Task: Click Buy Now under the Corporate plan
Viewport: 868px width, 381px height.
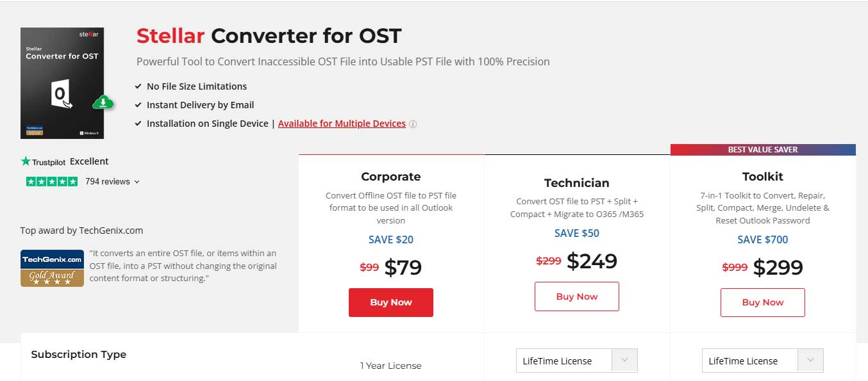Action: pyautogui.click(x=390, y=302)
